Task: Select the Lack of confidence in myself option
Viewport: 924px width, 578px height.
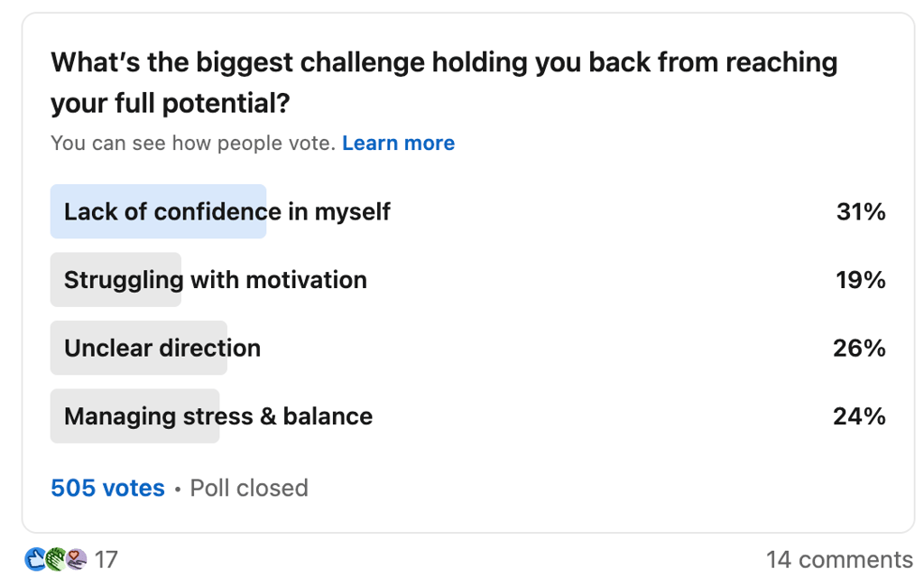Action: tap(226, 211)
